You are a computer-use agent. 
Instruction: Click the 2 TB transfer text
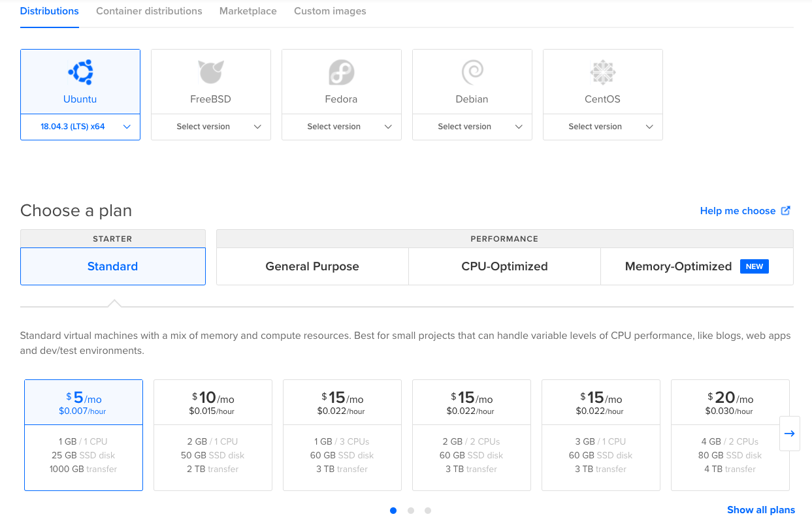click(x=213, y=469)
